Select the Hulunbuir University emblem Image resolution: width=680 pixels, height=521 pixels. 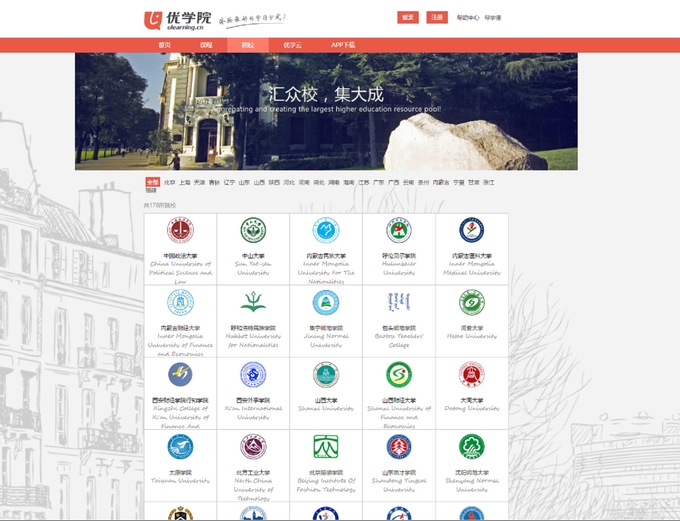[399, 230]
